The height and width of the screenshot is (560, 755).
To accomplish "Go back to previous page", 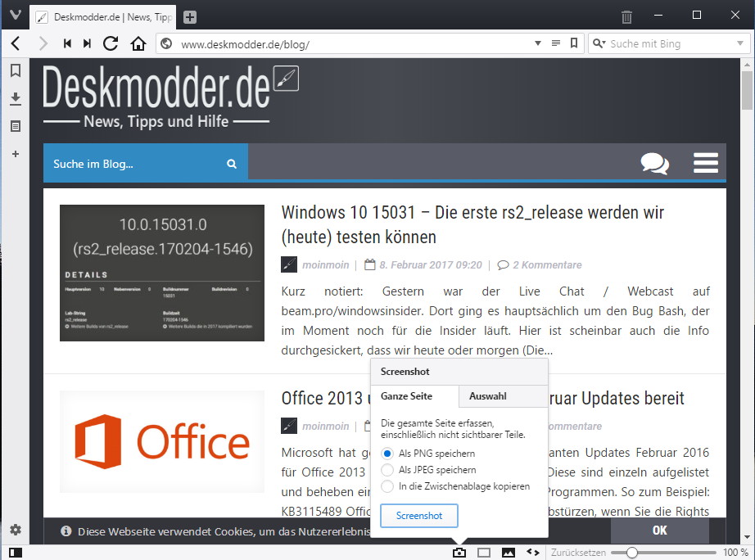I will (x=16, y=44).
